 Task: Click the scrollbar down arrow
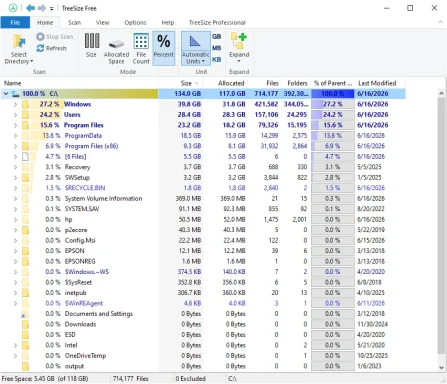point(441,367)
